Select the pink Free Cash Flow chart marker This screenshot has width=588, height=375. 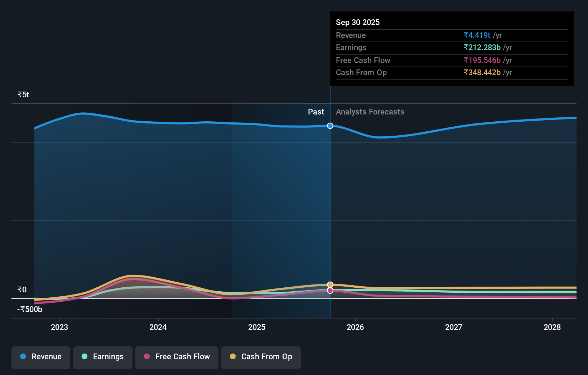point(330,291)
